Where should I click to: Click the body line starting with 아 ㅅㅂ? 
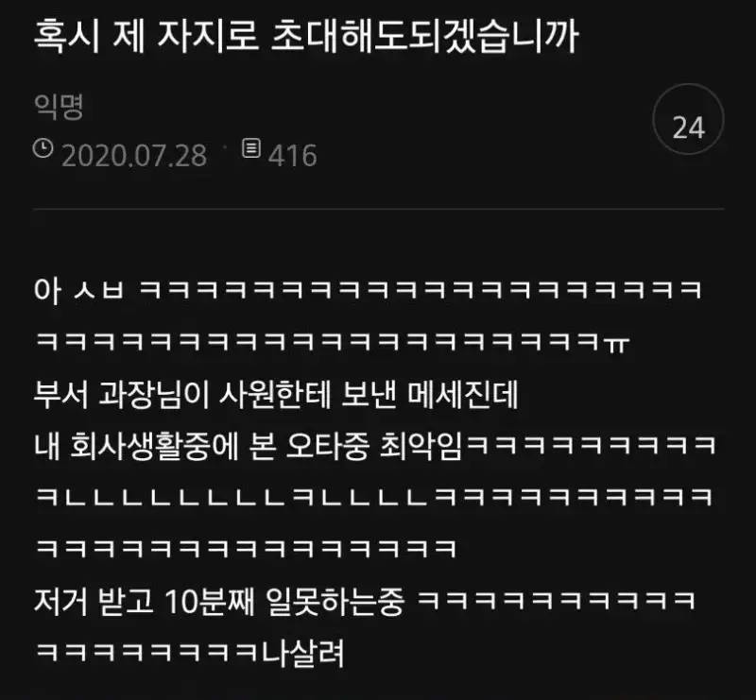point(368,290)
